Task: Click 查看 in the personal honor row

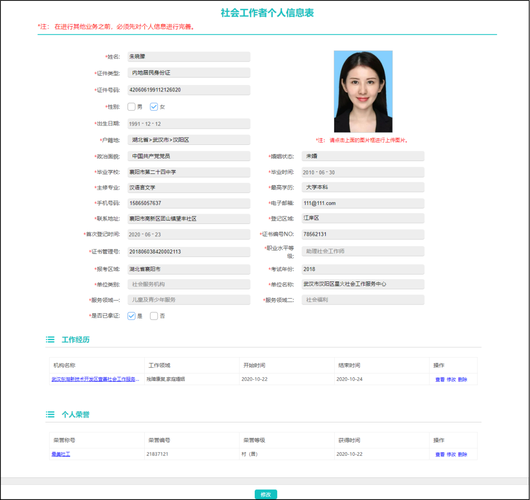Action: click(x=440, y=454)
